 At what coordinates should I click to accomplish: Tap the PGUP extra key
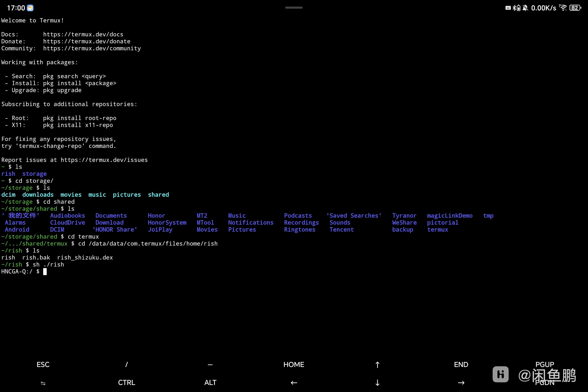[x=545, y=364]
